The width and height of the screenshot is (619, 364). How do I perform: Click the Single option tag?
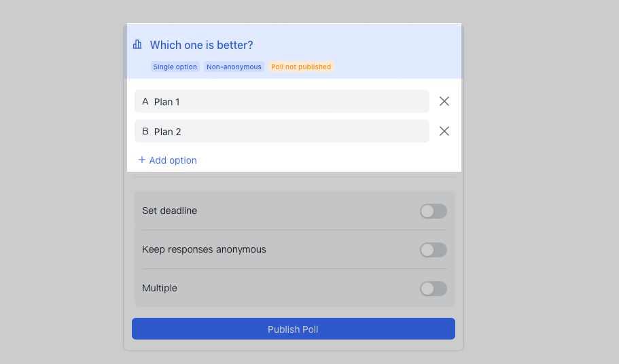(175, 67)
